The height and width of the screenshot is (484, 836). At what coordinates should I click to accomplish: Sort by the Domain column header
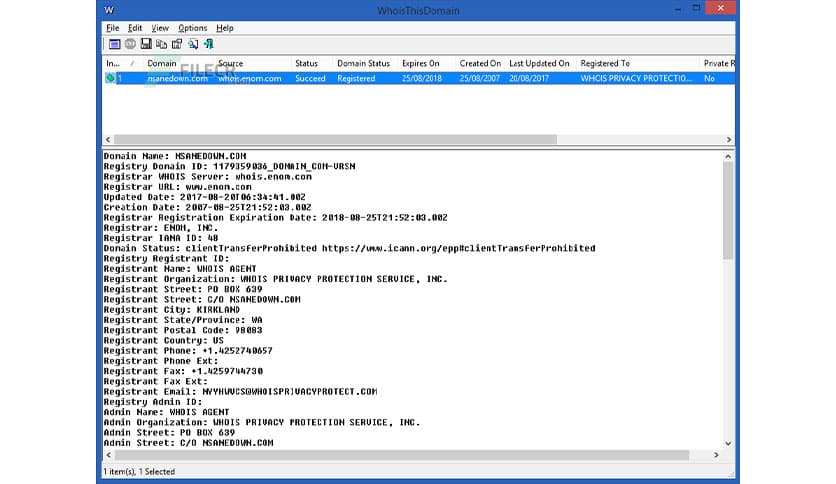point(162,63)
